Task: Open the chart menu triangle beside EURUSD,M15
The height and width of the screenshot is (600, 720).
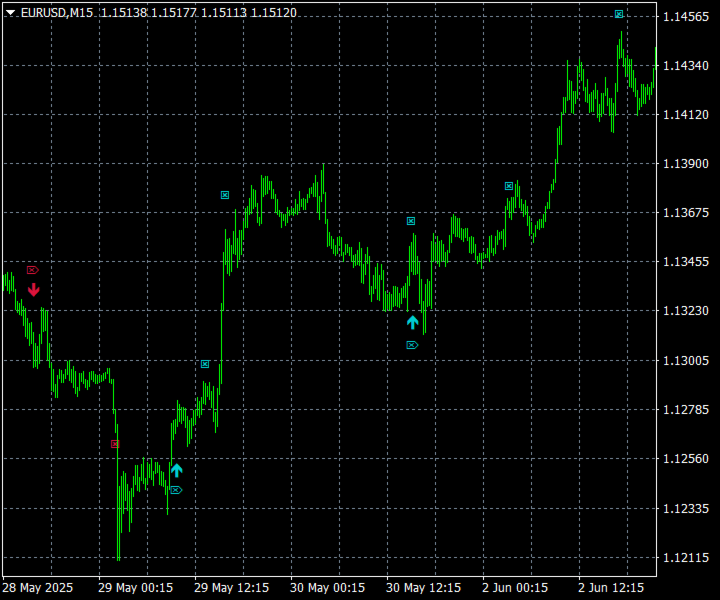Action: pos(10,13)
